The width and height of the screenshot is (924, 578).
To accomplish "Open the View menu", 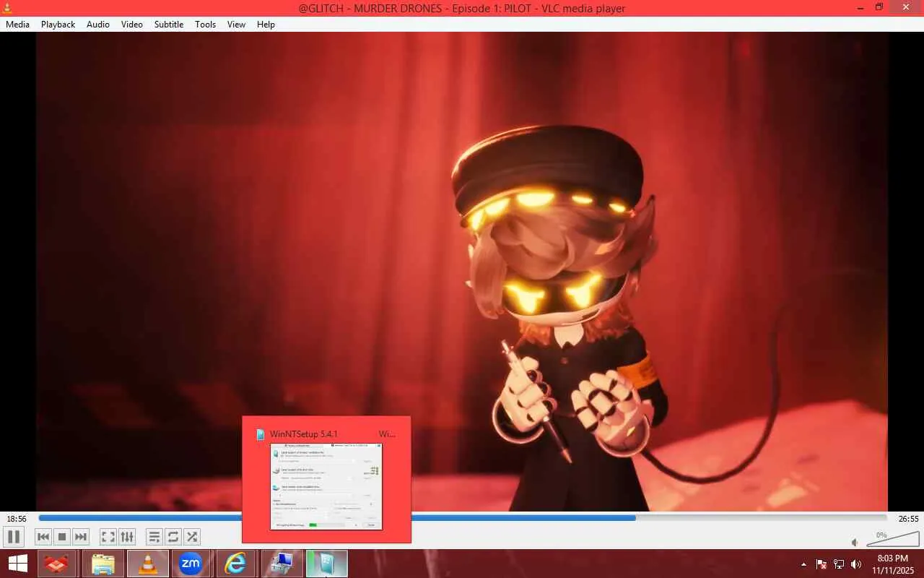I will click(x=236, y=24).
